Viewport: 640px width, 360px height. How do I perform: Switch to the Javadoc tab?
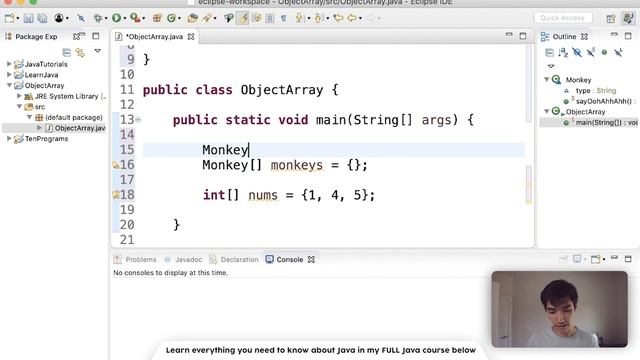pyautogui.click(x=183, y=260)
